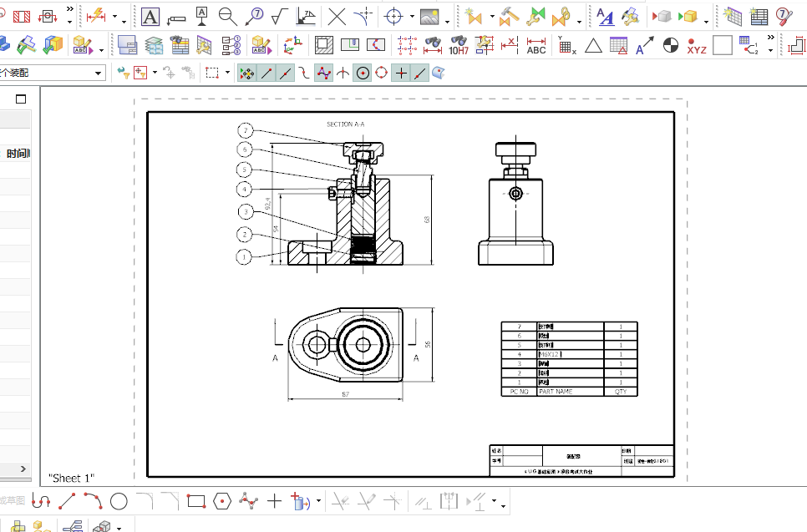807x532 pixels.
Task: Select the Studio Spline tool in sketch bar
Action: click(x=249, y=500)
